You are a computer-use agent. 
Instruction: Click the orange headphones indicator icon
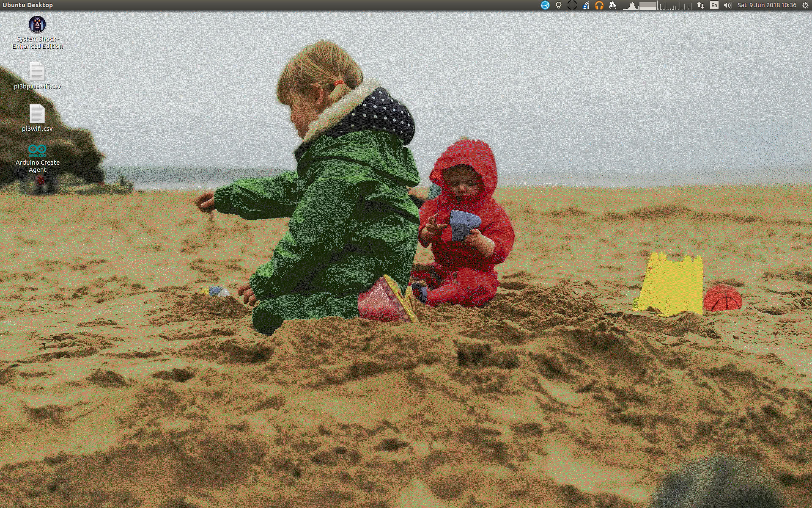[599, 5]
